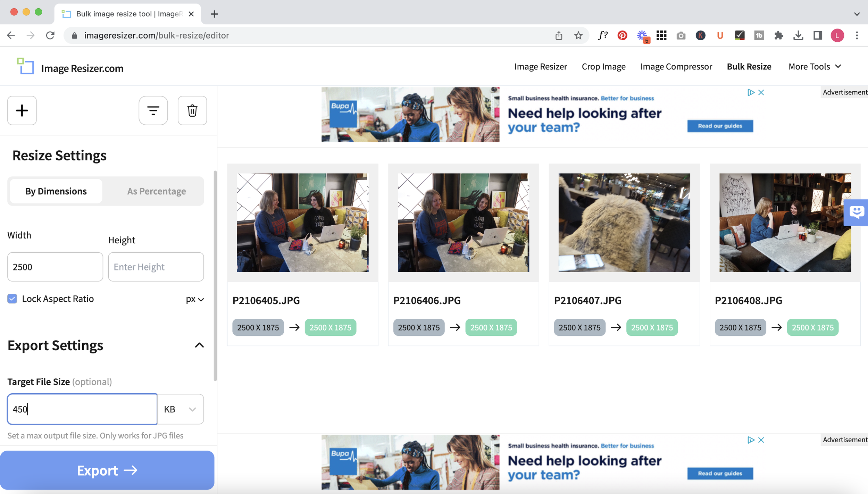868x494 pixels.
Task: Click the address bar URL
Action: pyautogui.click(x=156, y=35)
